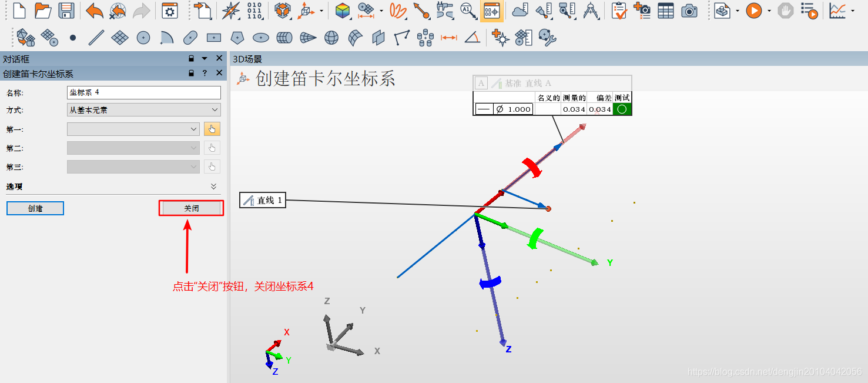Open help for 创建笛卡尔坐标系 dialog

205,73
